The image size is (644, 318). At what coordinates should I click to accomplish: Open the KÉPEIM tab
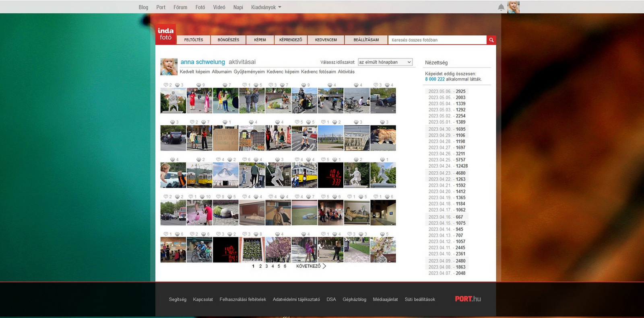(260, 40)
